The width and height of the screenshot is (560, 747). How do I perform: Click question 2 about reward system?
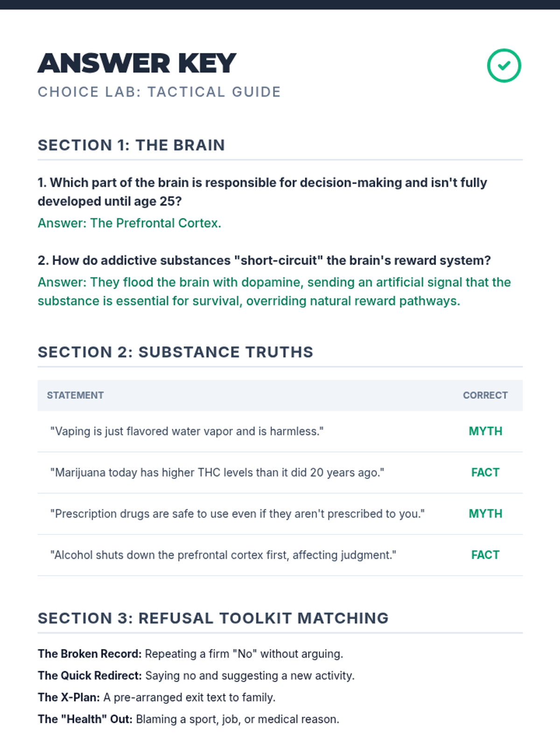(264, 261)
